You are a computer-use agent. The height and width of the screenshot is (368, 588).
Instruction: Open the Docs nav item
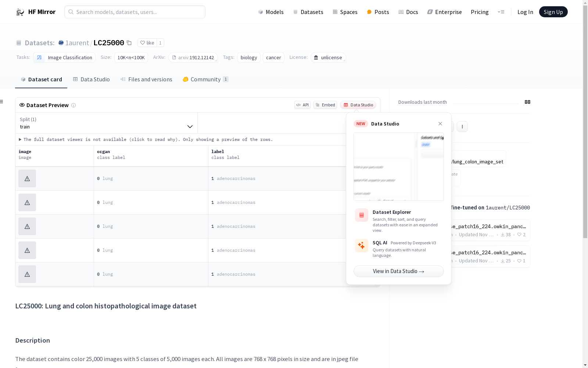coord(408,12)
